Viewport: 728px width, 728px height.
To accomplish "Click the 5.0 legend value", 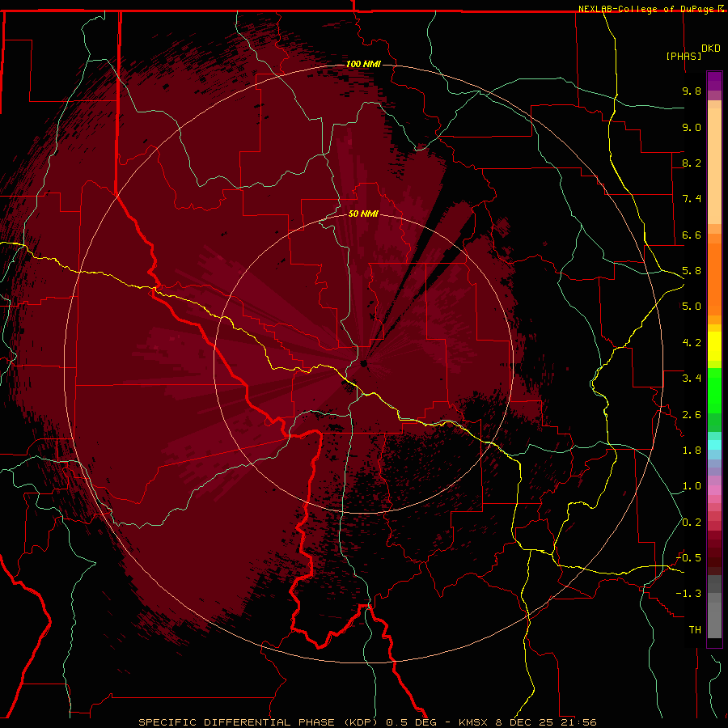I will (692, 307).
